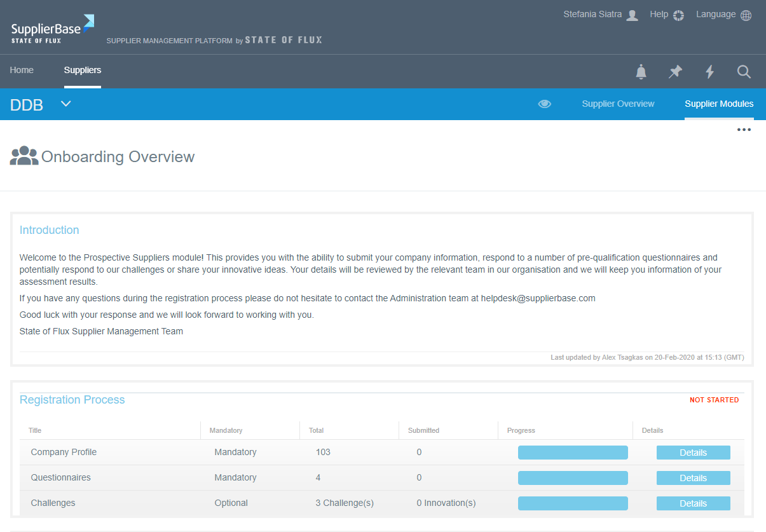Image resolution: width=766 pixels, height=532 pixels.
Task: Click the Stefania Siatra profile icon
Action: 632,15
